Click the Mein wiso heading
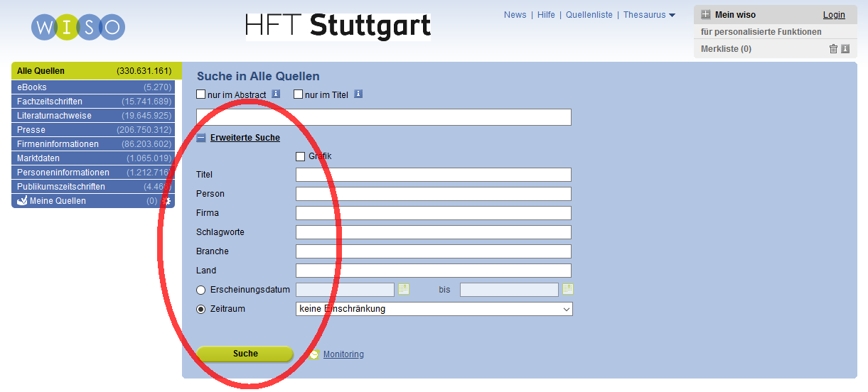868x392 pixels. [x=735, y=15]
